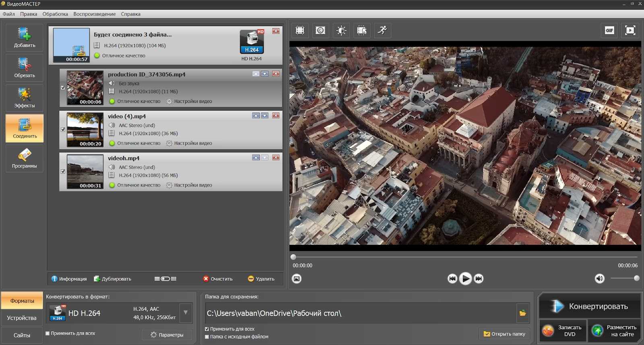Viewport: 644px width, 345px height.
Task: Uncheck the video (4).mp4 checkbox
Action: (x=63, y=129)
